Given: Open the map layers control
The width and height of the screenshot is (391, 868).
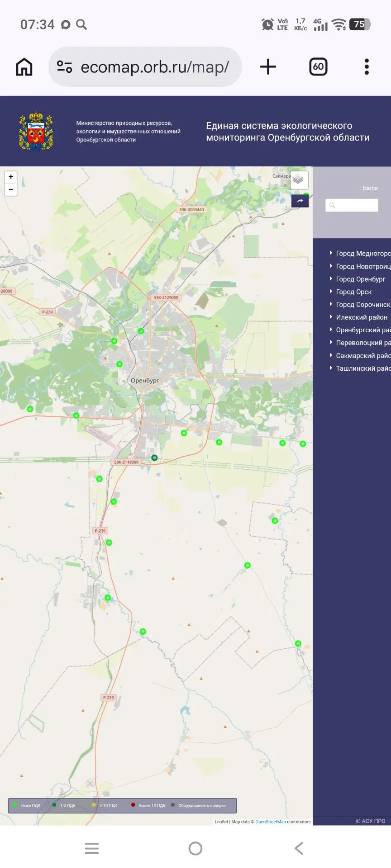Looking at the screenshot, I should [x=299, y=180].
